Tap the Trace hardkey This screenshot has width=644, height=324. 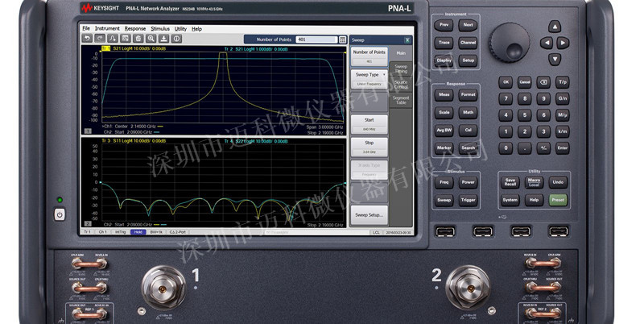coord(444,43)
